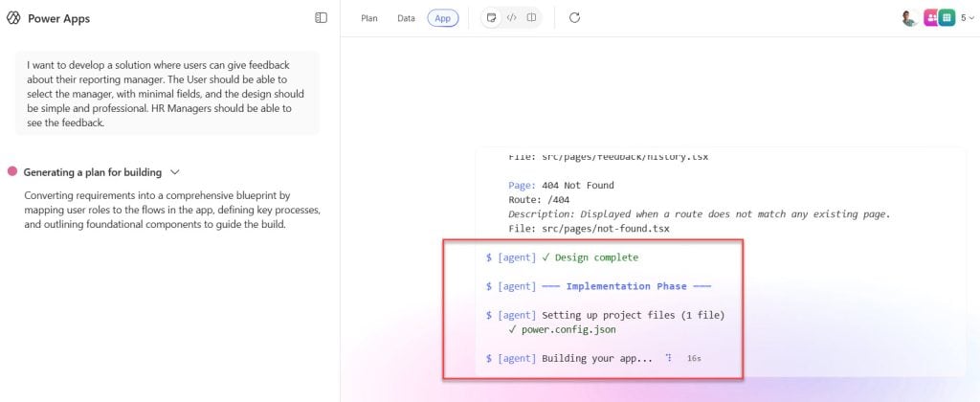Switch to split view icon
The image size is (980, 402).
pos(531,17)
